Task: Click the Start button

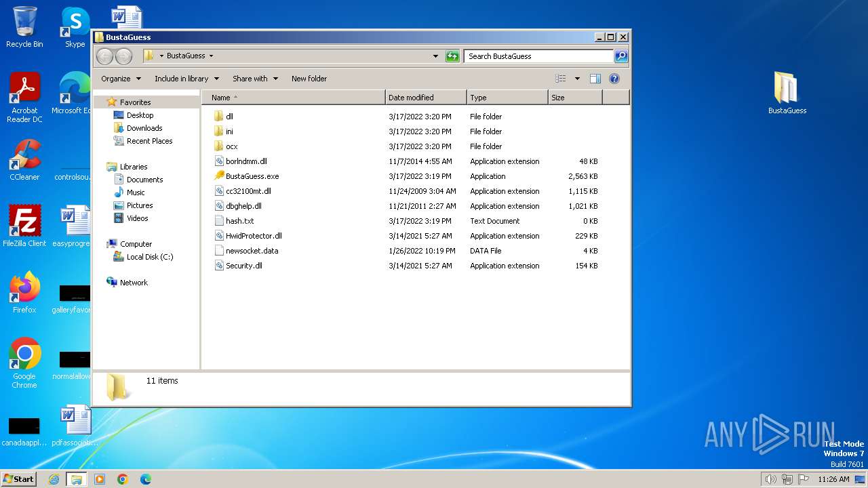Action: (18, 479)
